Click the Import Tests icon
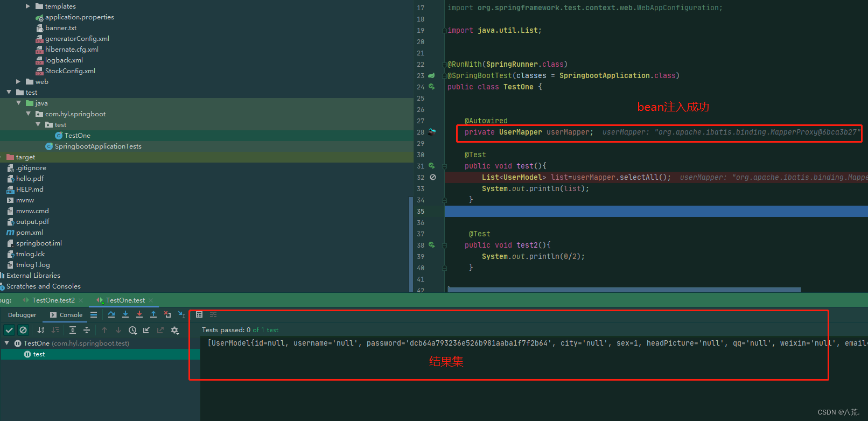Viewport: 868px width, 421px height. pos(146,330)
